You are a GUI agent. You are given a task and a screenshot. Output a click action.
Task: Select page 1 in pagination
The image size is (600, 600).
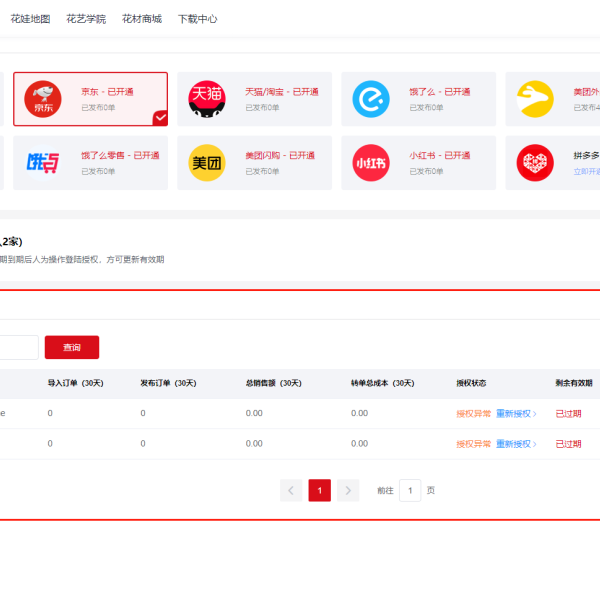click(320, 490)
